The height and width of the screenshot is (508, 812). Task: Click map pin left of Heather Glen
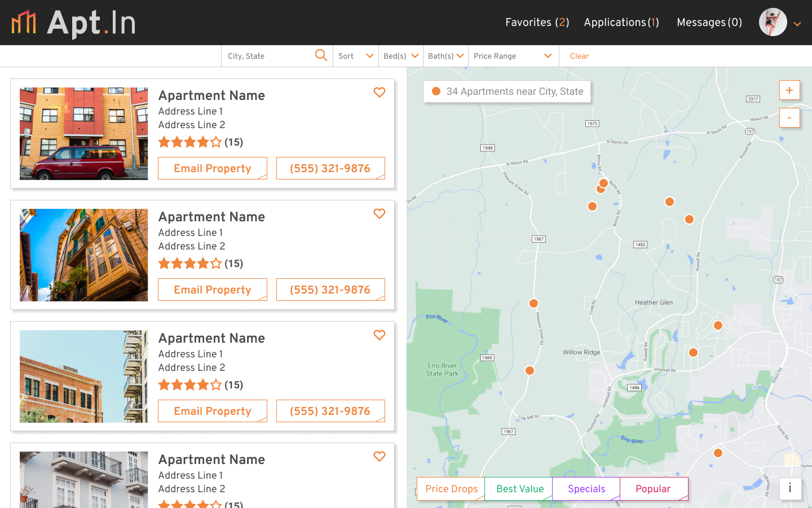pos(533,303)
